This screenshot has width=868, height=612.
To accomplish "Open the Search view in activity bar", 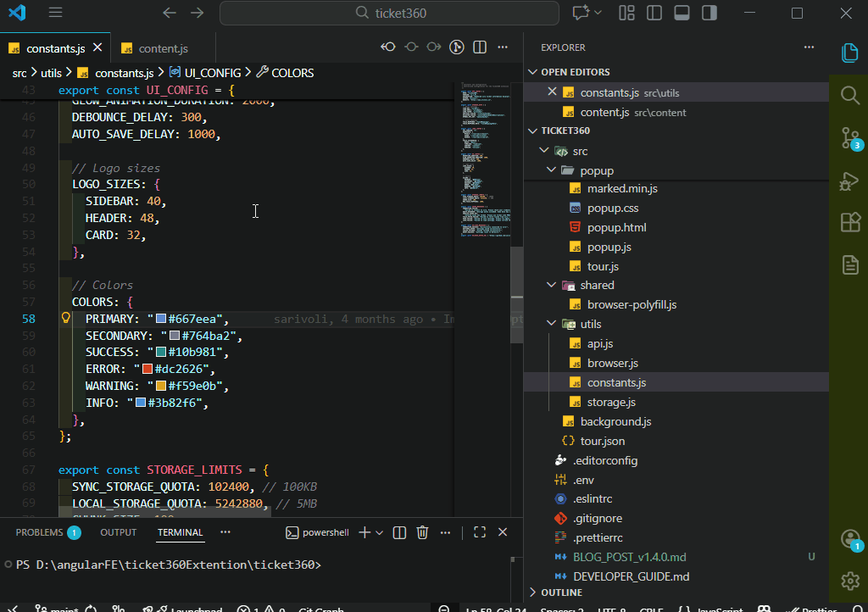I will pyautogui.click(x=849, y=94).
